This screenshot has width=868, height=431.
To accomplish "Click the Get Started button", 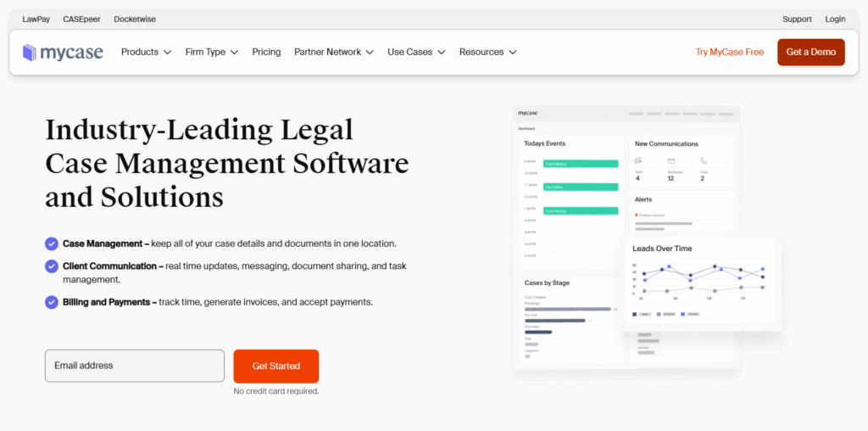I will [276, 367].
